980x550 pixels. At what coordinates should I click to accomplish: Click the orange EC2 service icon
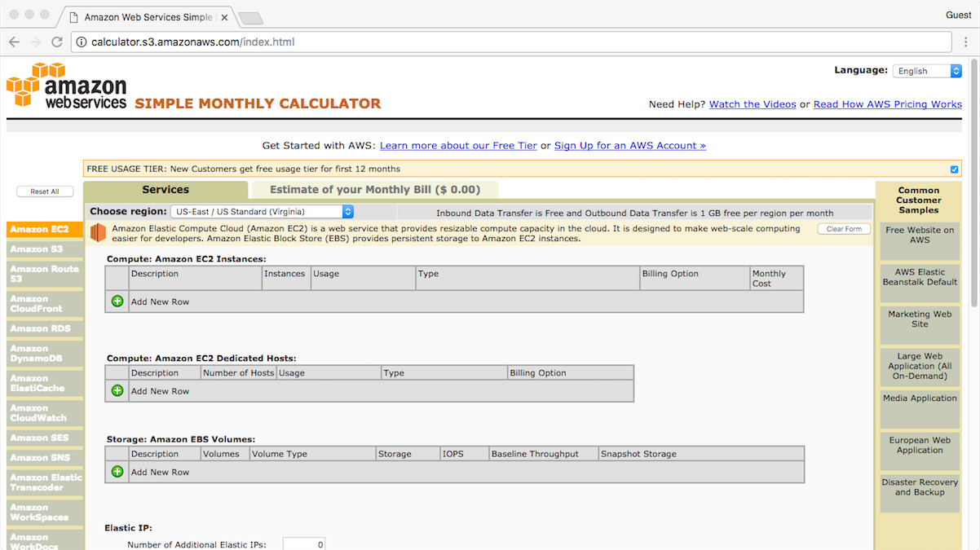point(98,233)
